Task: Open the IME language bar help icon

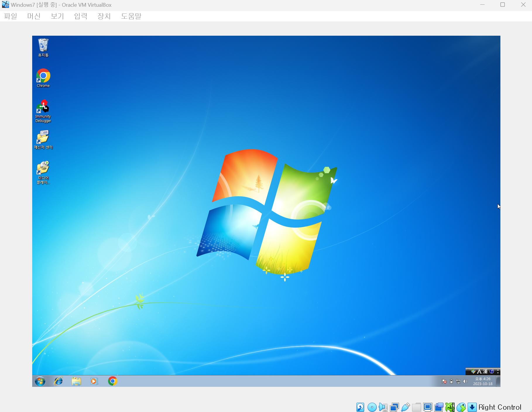Action: [492, 371]
